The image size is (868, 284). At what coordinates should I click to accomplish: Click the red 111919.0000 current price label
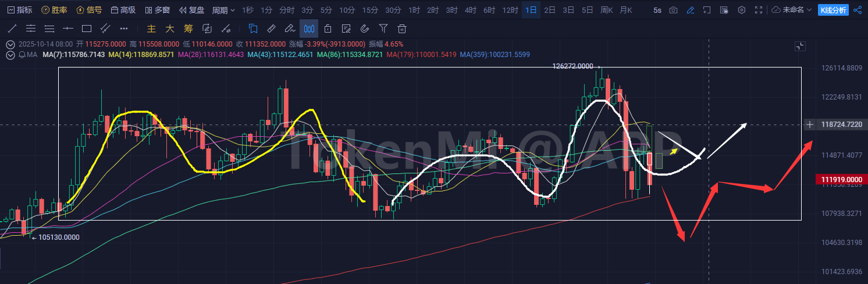coord(841,179)
